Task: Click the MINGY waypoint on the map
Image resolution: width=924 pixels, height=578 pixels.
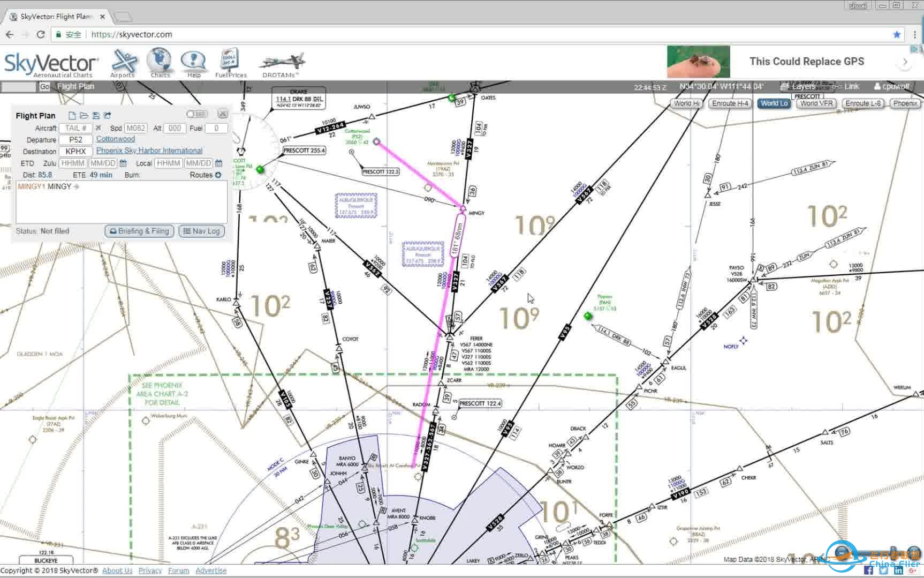Action: (463, 208)
